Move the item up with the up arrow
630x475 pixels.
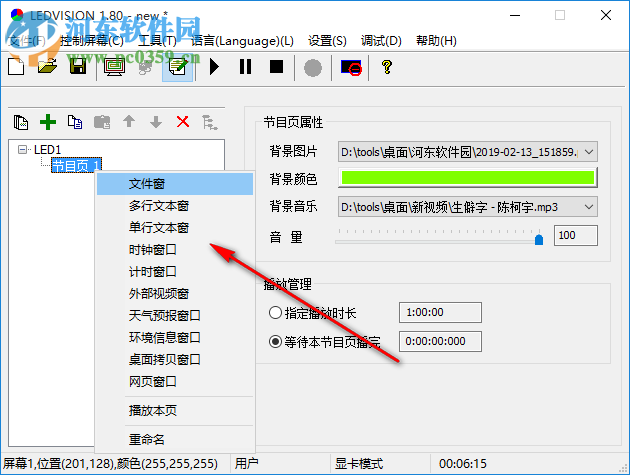pyautogui.click(x=129, y=121)
